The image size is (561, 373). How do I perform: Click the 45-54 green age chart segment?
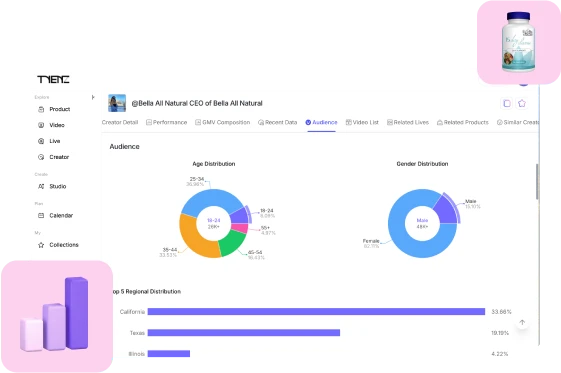pyautogui.click(x=233, y=243)
